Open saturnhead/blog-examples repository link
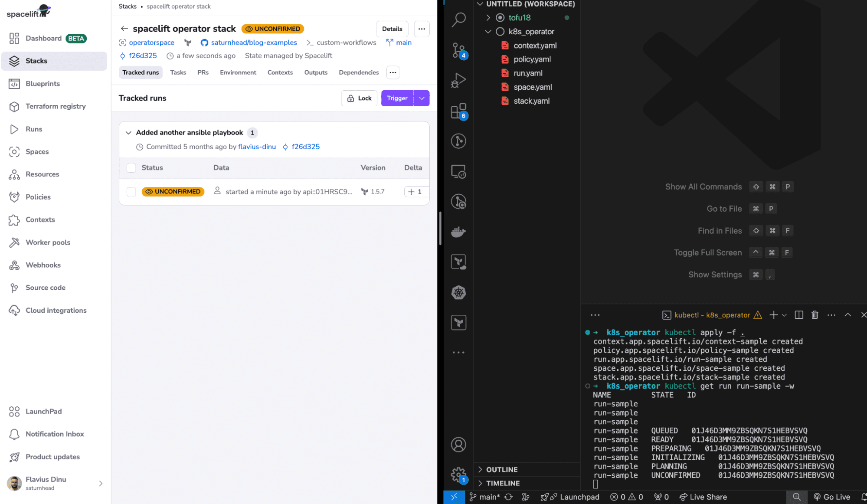 [x=254, y=43]
